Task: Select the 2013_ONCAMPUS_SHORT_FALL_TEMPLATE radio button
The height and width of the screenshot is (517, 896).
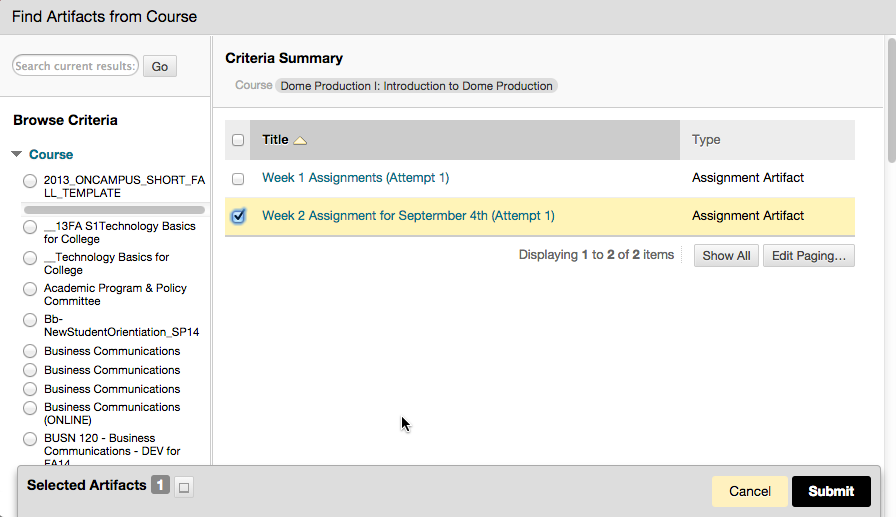Action: pyautogui.click(x=30, y=181)
